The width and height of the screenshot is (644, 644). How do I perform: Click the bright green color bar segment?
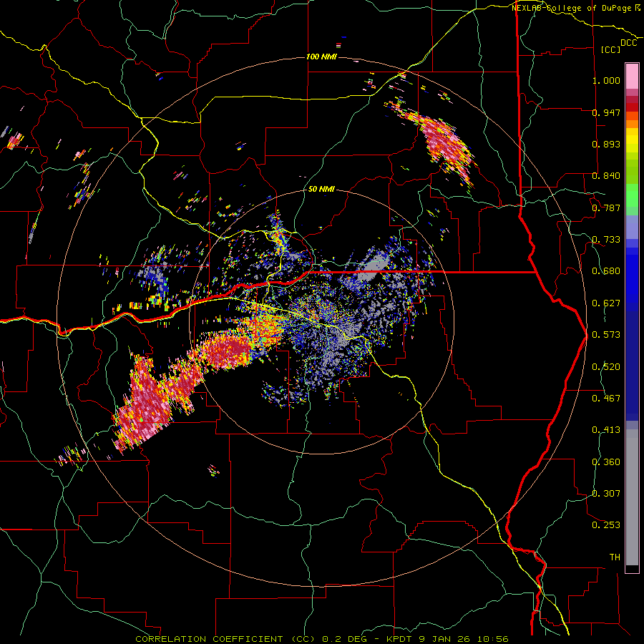click(632, 195)
